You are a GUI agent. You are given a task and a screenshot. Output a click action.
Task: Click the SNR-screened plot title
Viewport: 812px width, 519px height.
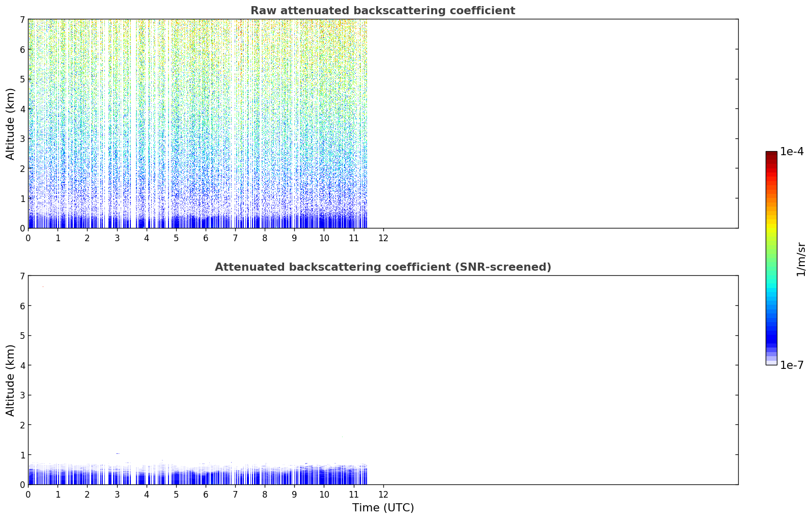[x=383, y=267]
